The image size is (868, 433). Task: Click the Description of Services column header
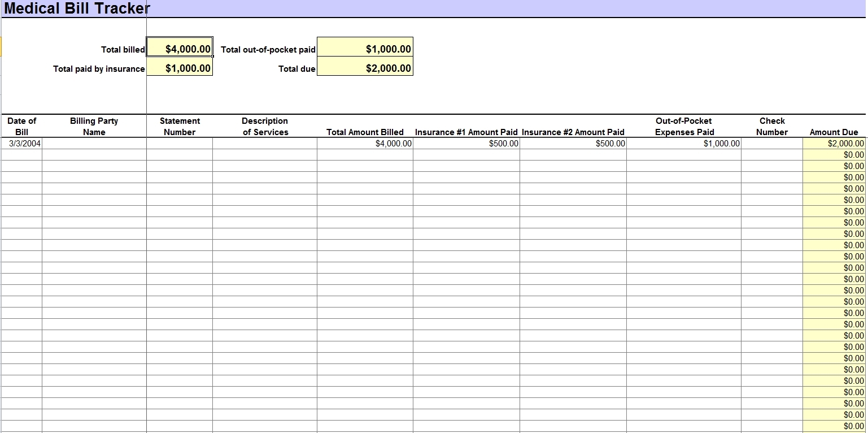click(264, 126)
